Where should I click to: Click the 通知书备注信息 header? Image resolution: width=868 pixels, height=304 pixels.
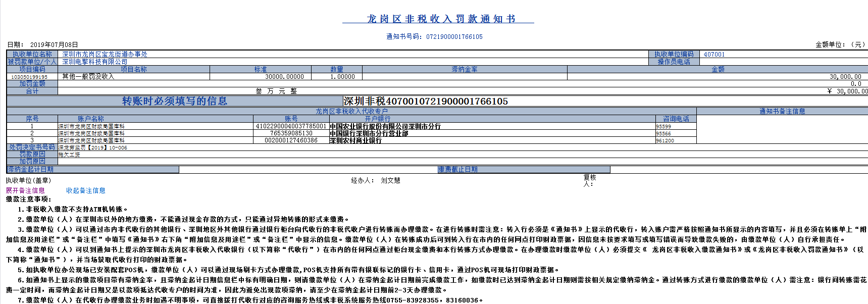(782, 111)
